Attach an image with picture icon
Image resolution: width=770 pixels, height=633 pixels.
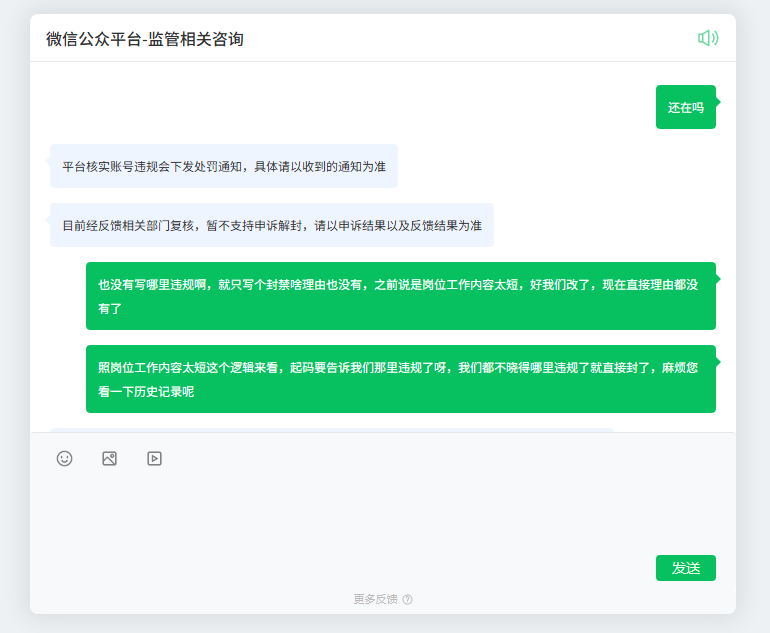click(110, 458)
